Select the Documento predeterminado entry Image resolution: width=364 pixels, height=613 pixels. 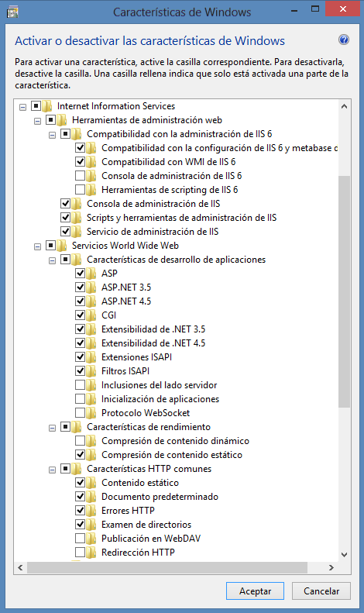click(160, 497)
